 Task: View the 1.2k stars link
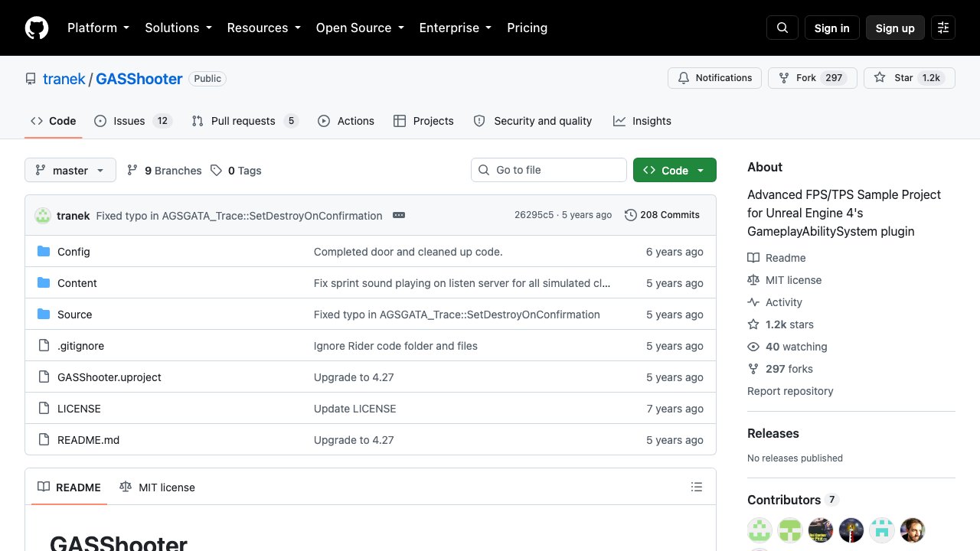pyautogui.click(x=781, y=324)
